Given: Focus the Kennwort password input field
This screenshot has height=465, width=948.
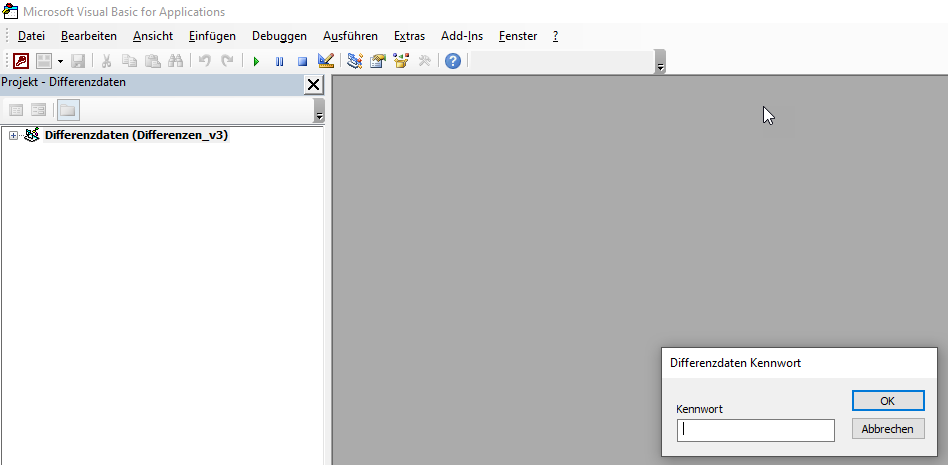Looking at the screenshot, I should pos(756,431).
